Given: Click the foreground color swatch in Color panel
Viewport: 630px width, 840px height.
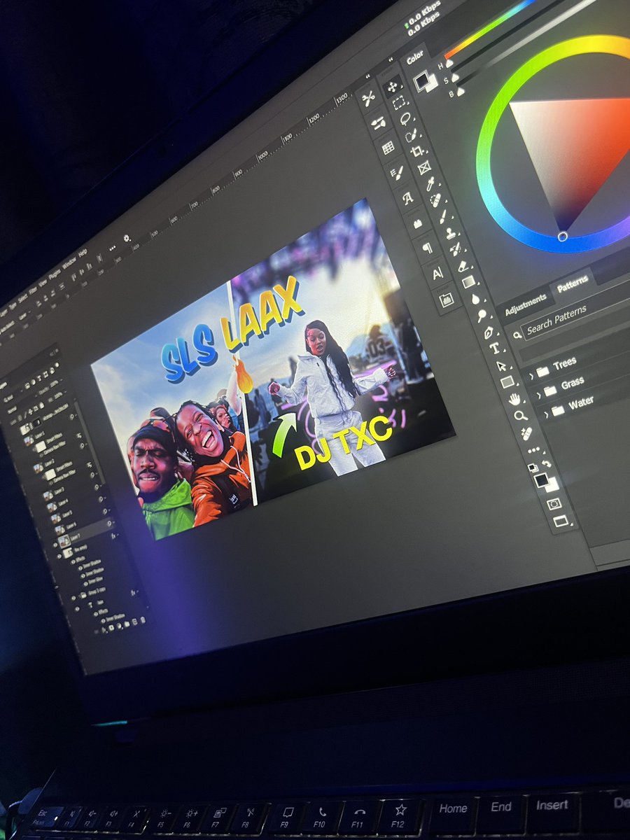Looking at the screenshot, I should [421, 80].
